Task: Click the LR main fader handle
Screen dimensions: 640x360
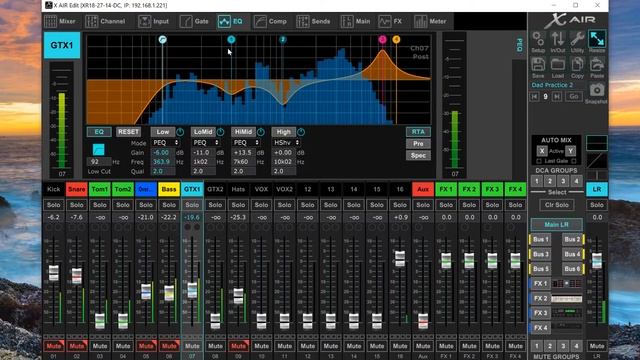Action: point(597,260)
